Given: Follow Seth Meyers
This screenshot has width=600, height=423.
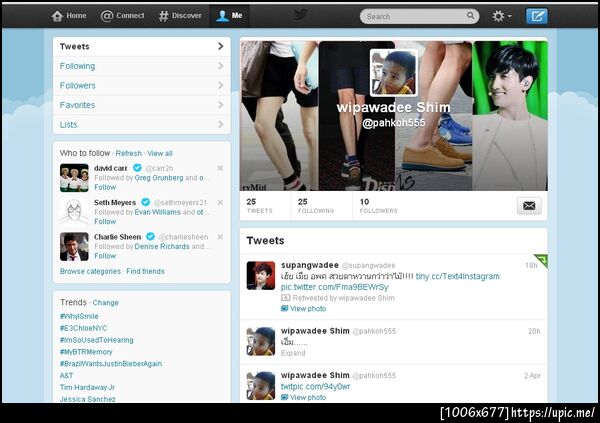Looking at the screenshot, I should 105,222.
